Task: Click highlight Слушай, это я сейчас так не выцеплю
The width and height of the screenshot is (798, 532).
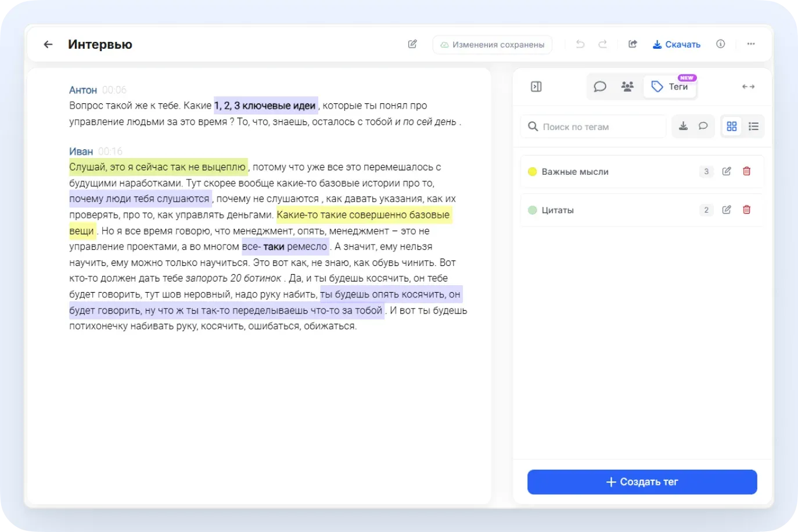Action: 158,167
